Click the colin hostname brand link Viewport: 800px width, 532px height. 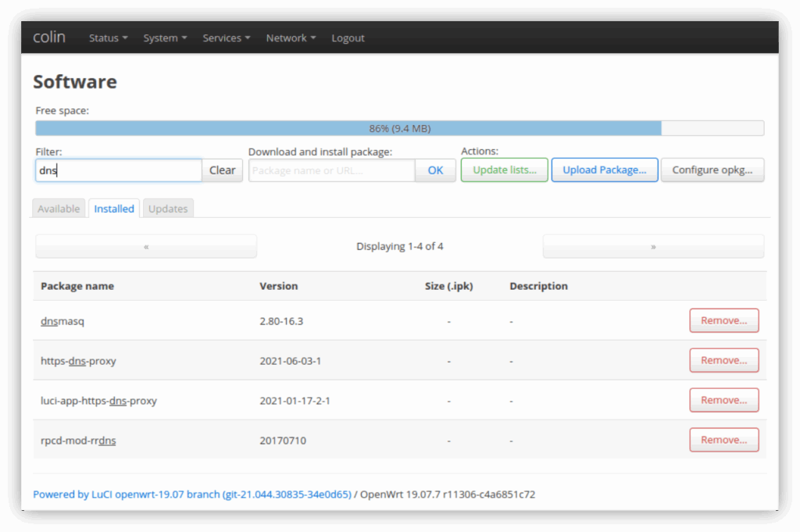49,37
